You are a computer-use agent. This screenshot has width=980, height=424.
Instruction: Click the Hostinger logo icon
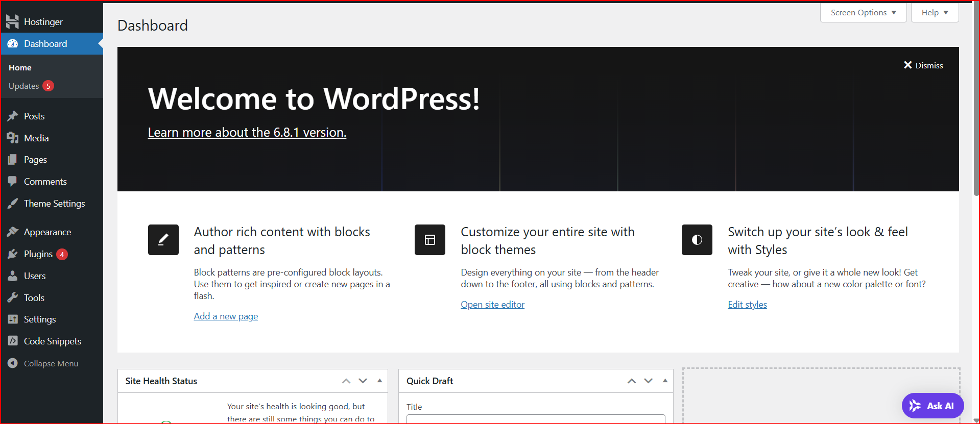12,21
